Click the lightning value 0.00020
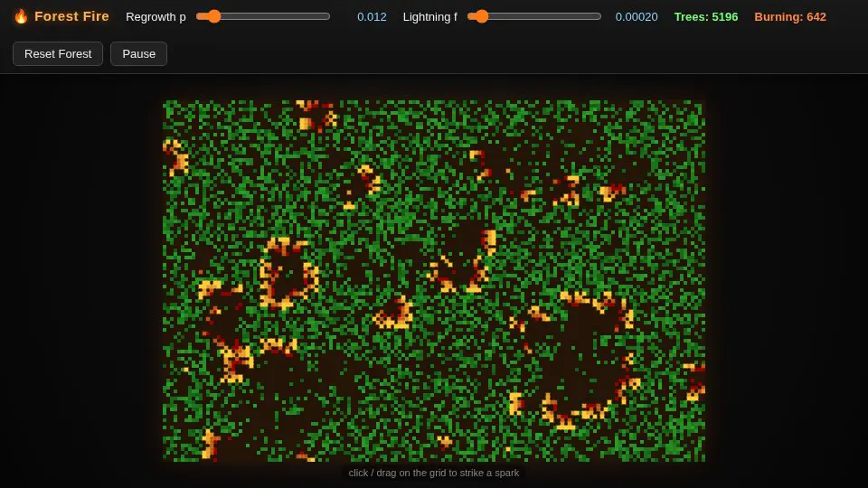868x488 pixels. (x=636, y=17)
